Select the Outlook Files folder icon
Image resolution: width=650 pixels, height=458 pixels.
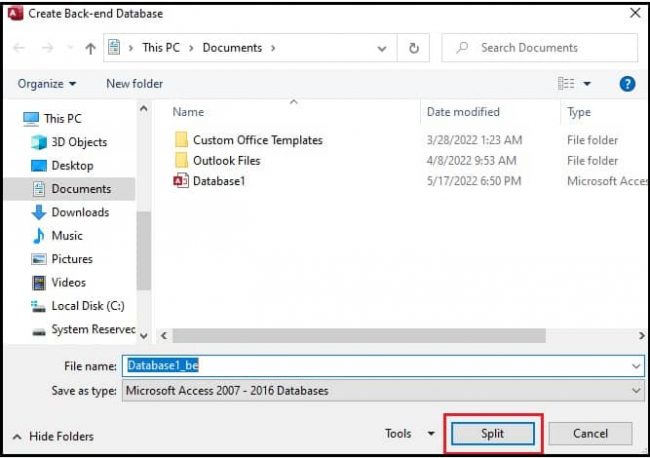point(181,160)
